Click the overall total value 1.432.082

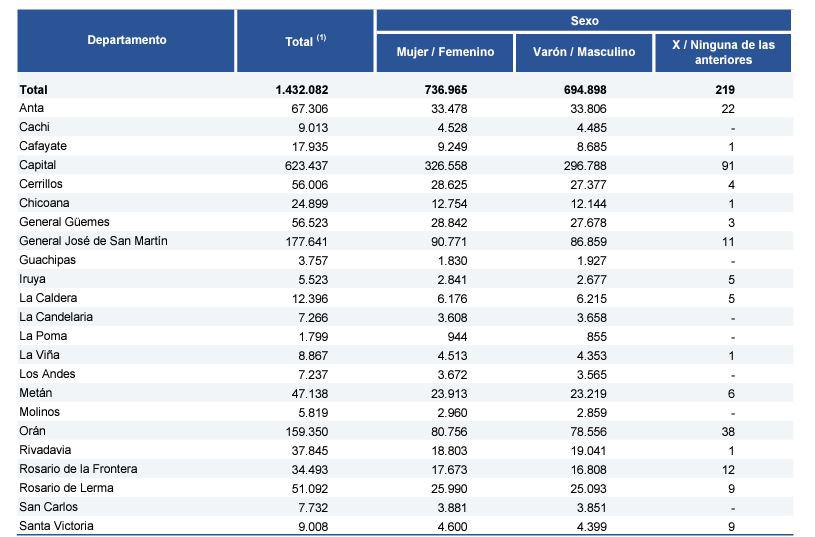(301, 89)
